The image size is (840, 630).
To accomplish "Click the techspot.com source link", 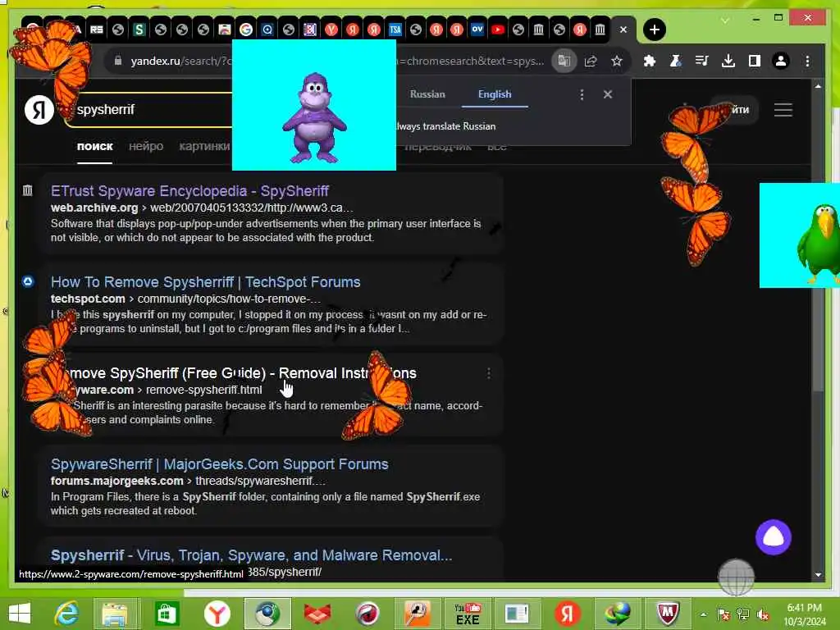I will (88, 299).
